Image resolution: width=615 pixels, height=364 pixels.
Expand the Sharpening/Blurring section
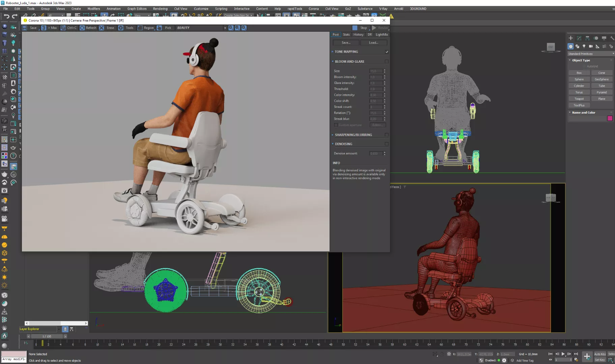[353, 135]
